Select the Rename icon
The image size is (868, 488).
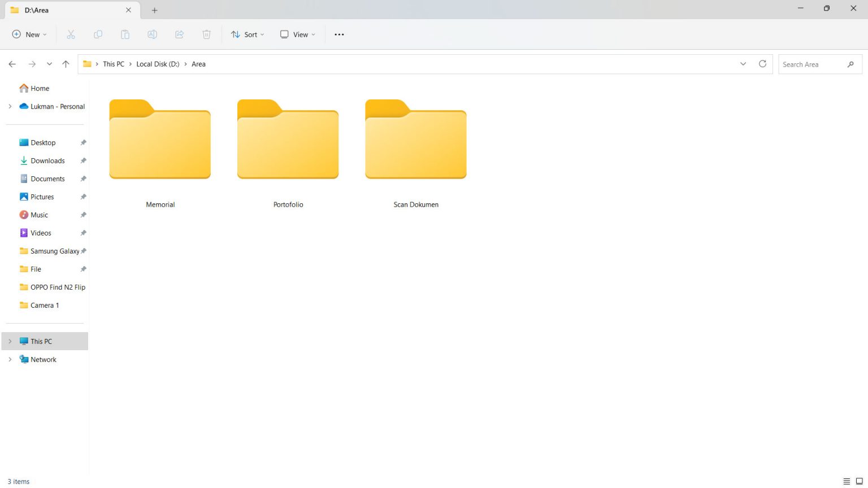pyautogui.click(x=152, y=34)
